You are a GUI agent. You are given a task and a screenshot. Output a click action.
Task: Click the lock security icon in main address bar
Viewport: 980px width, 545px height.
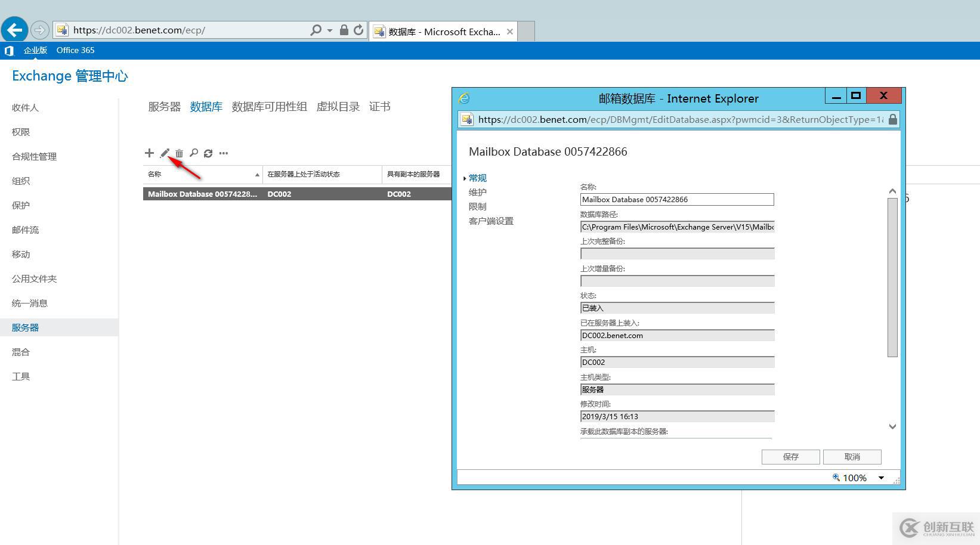[x=344, y=30]
